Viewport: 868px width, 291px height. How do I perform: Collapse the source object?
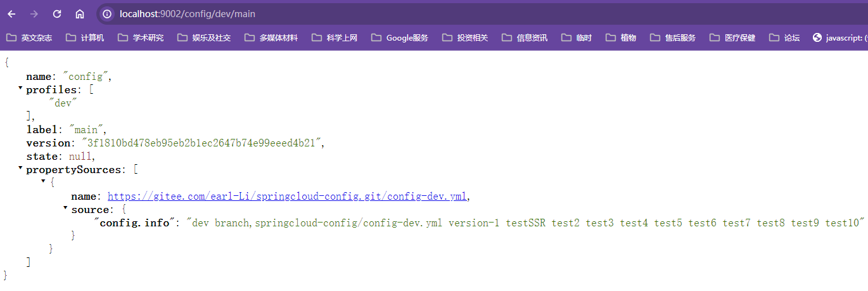(x=65, y=208)
